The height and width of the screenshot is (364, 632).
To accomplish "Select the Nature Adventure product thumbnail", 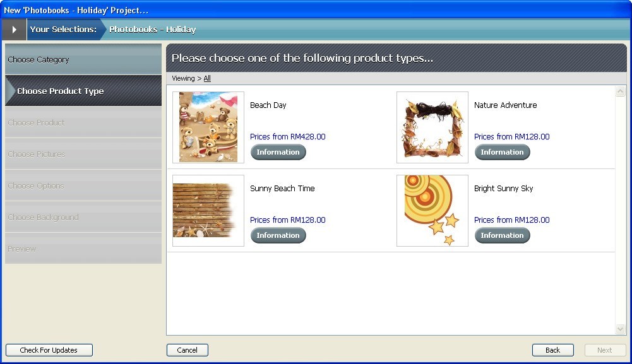I will coord(432,127).
